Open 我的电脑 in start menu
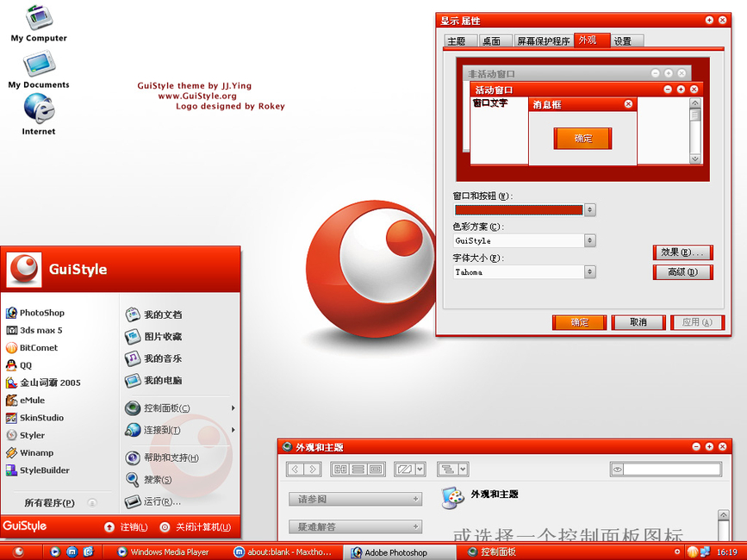Image resolution: width=747 pixels, height=560 pixels. pyautogui.click(x=153, y=380)
